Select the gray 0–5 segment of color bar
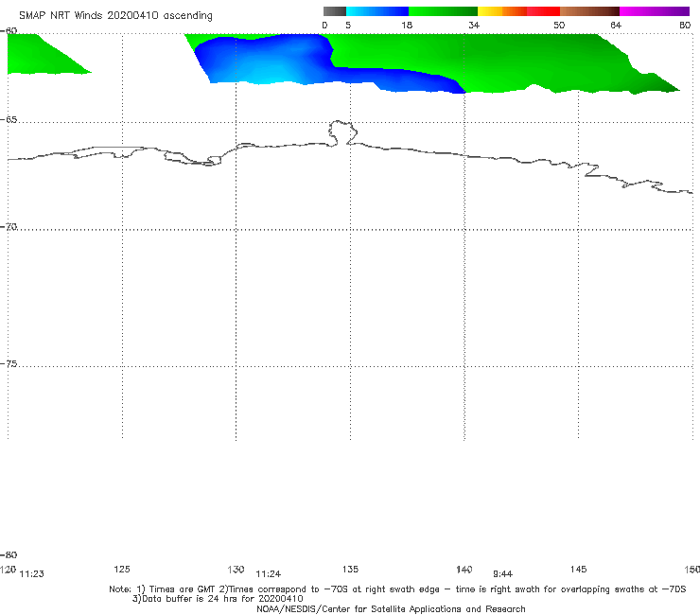Image resolution: width=700 pixels, height=615 pixels. click(335, 11)
